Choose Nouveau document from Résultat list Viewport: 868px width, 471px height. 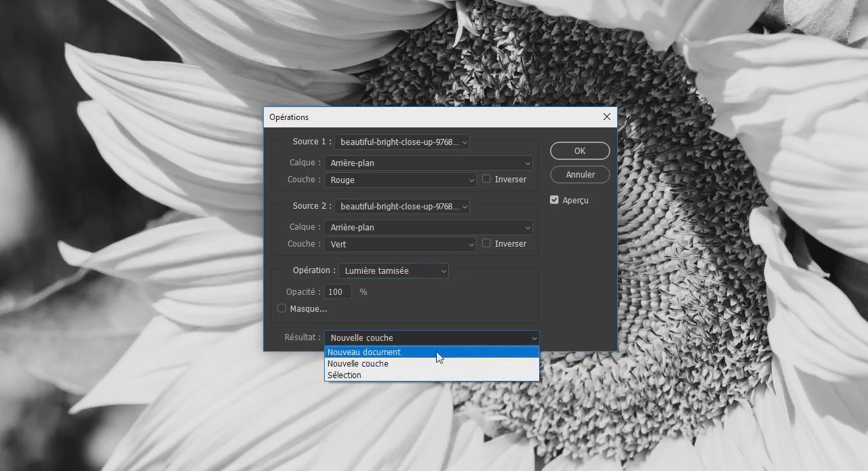tap(432, 352)
